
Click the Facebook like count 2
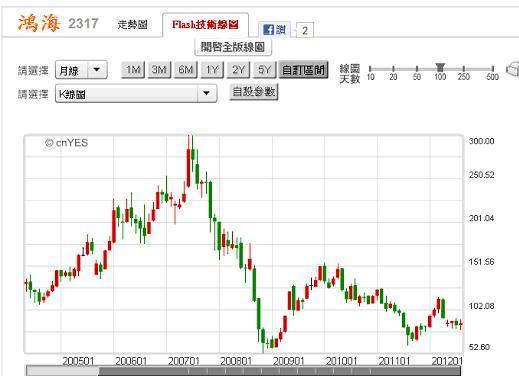pos(305,31)
